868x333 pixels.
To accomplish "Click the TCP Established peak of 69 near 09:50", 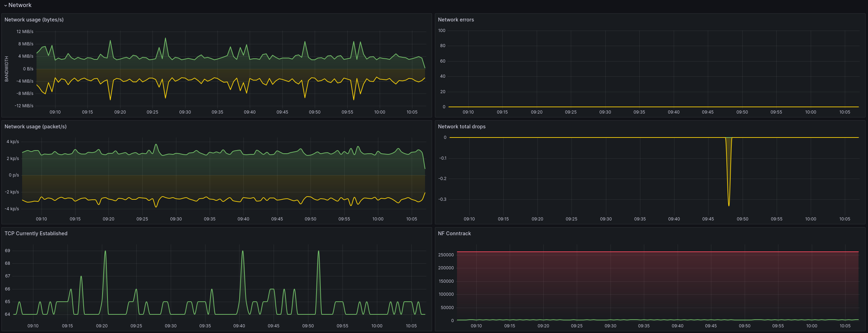I will pyautogui.click(x=319, y=251).
